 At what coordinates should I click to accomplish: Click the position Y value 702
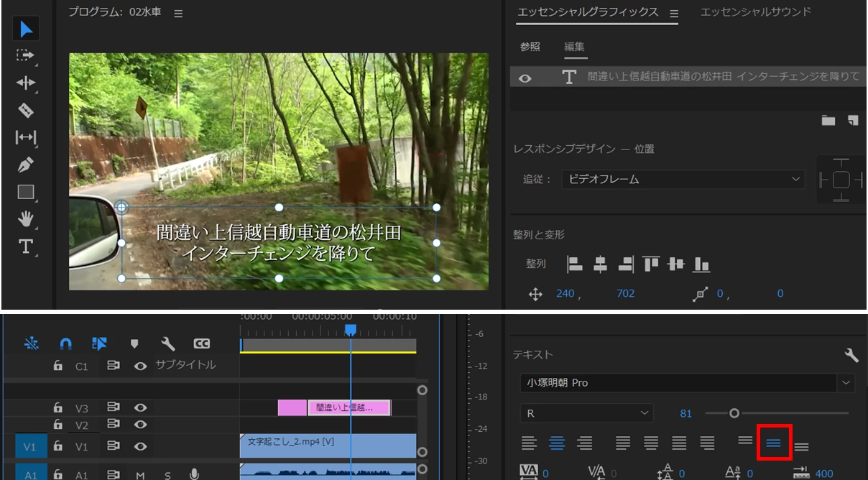point(625,293)
